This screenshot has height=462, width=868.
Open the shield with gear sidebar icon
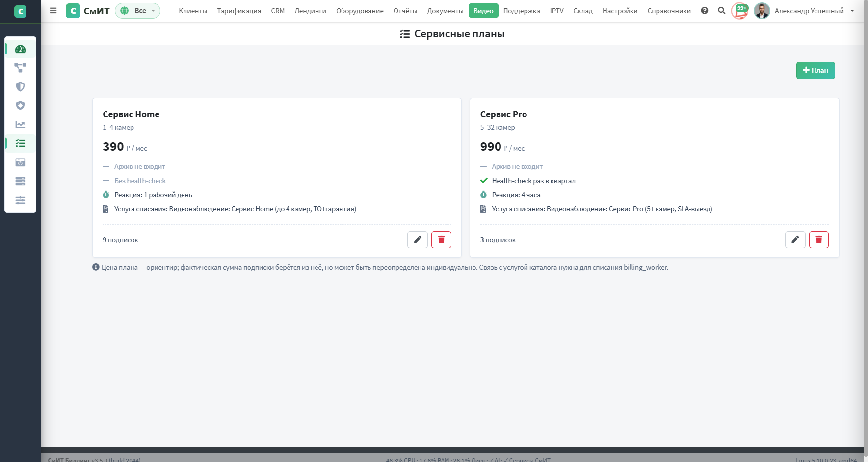[20, 106]
